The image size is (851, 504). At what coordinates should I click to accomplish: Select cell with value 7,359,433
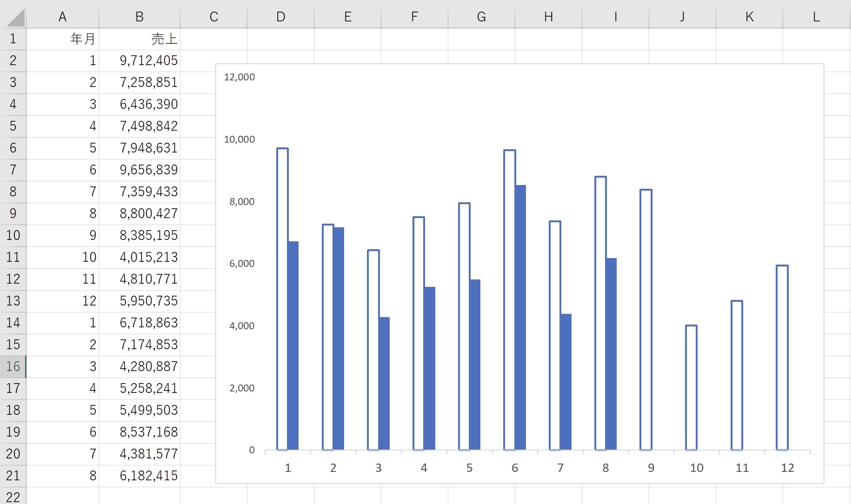click(x=140, y=192)
